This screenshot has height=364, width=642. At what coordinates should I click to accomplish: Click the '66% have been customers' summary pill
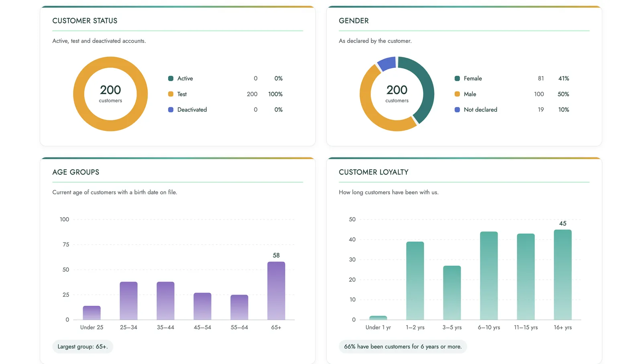[403, 346]
